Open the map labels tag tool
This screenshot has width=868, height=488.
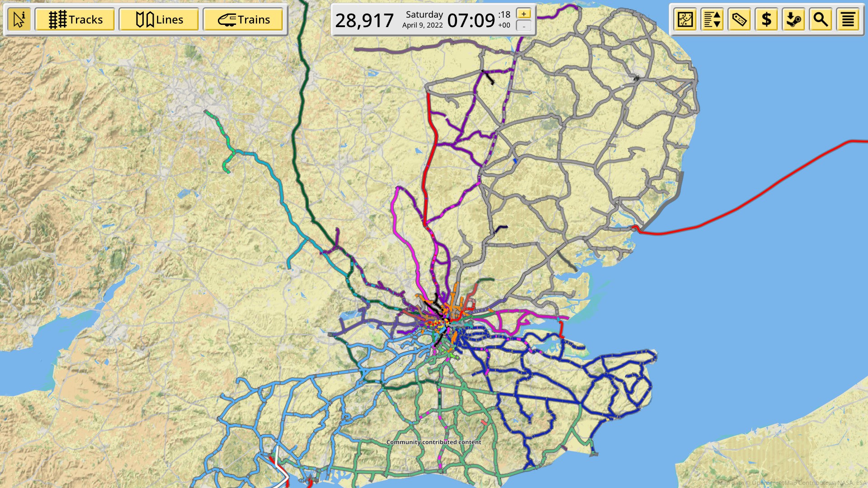739,19
